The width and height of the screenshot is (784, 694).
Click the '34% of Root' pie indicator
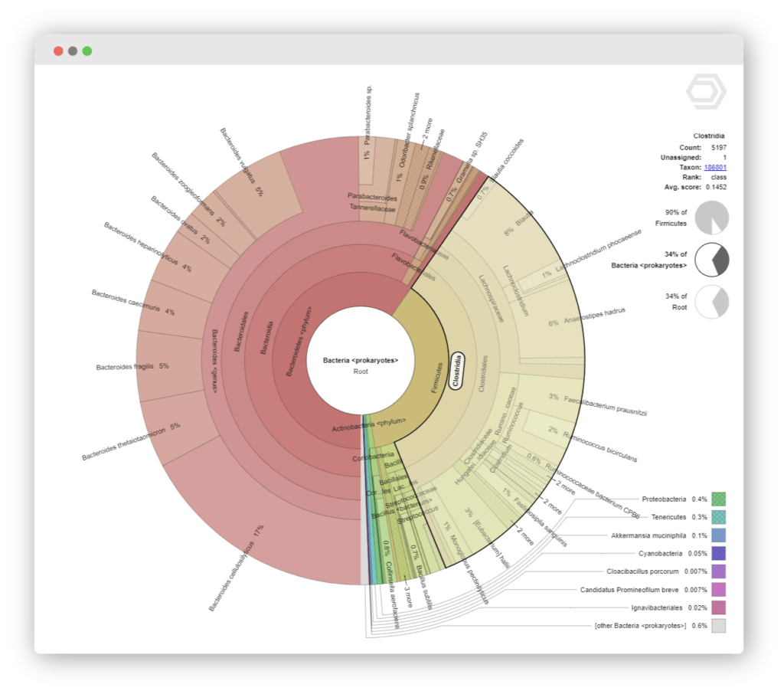713,302
